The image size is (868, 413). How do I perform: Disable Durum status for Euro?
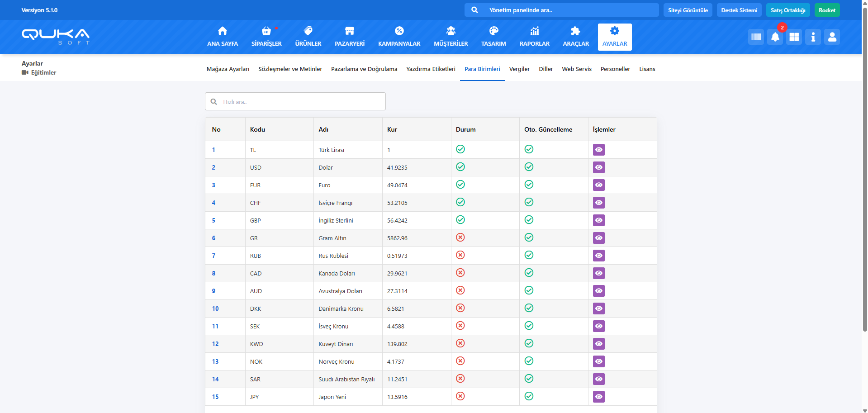coord(460,185)
